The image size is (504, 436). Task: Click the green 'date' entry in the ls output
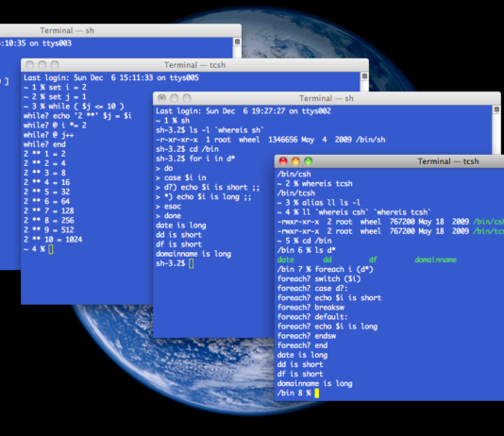[x=286, y=260]
